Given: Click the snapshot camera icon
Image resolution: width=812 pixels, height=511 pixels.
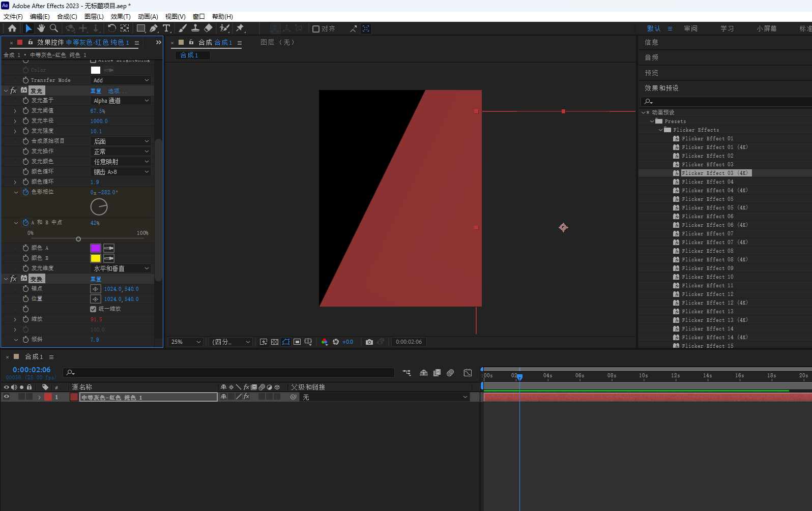Looking at the screenshot, I should pyautogui.click(x=369, y=342).
